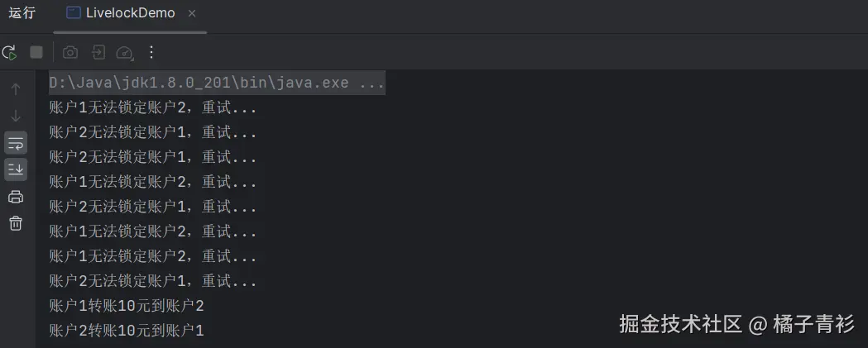
Task: Click the up arrow in the left gutter
Action: (16, 88)
